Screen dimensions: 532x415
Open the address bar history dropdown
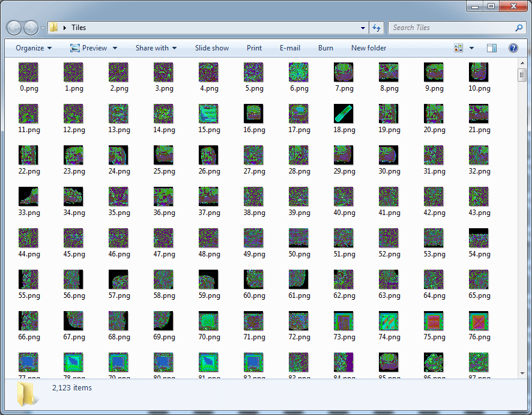(x=363, y=28)
